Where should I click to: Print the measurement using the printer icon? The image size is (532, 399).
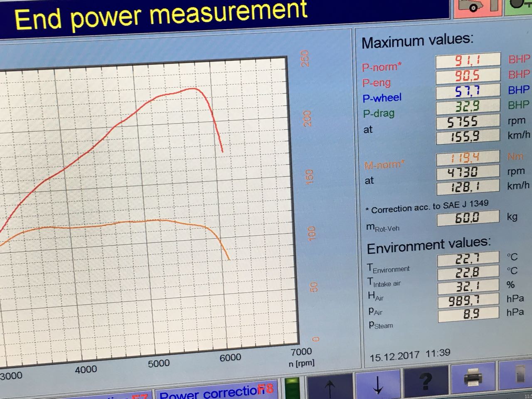(473, 377)
